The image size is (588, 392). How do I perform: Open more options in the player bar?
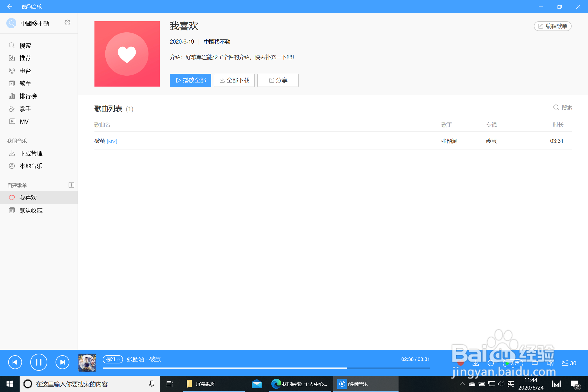(491, 363)
